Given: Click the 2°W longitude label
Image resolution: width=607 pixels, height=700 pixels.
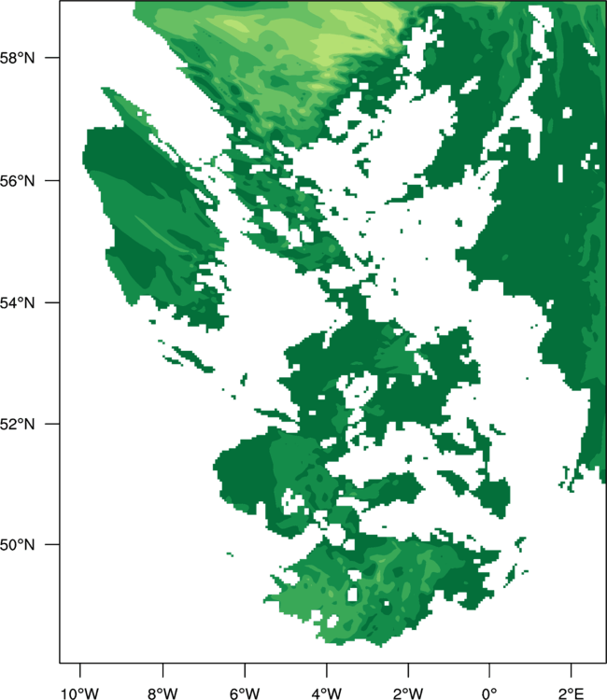Looking at the screenshot, I should [x=408, y=693].
